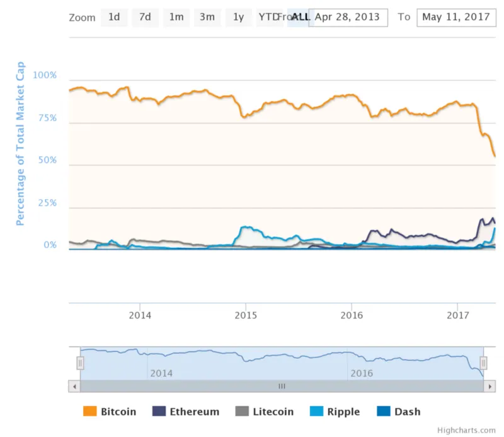Click the From date field Apr 28, 2013
This screenshot has width=504, height=437.
pyautogui.click(x=348, y=18)
